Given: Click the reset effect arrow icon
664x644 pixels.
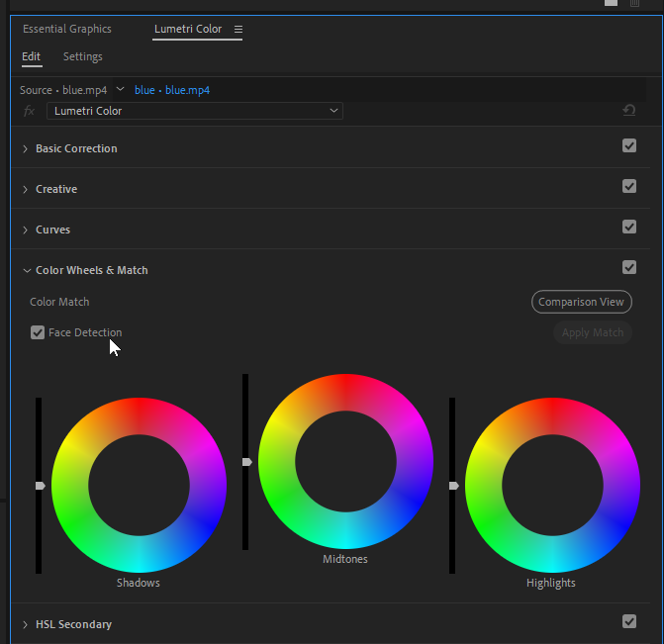Looking at the screenshot, I should point(628,111).
